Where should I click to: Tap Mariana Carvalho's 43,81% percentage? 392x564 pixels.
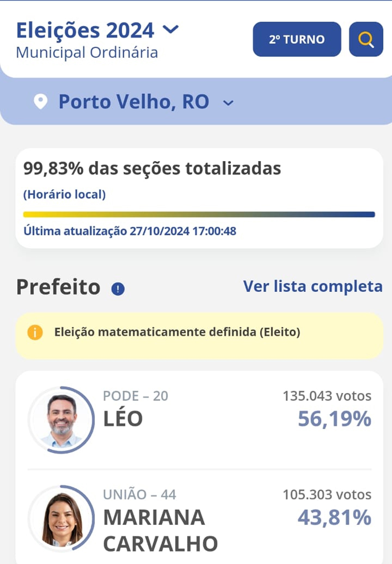click(335, 518)
